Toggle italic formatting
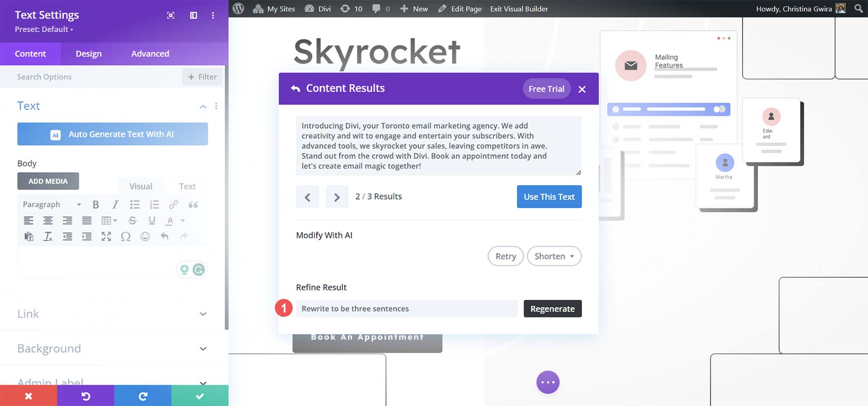 pos(115,204)
